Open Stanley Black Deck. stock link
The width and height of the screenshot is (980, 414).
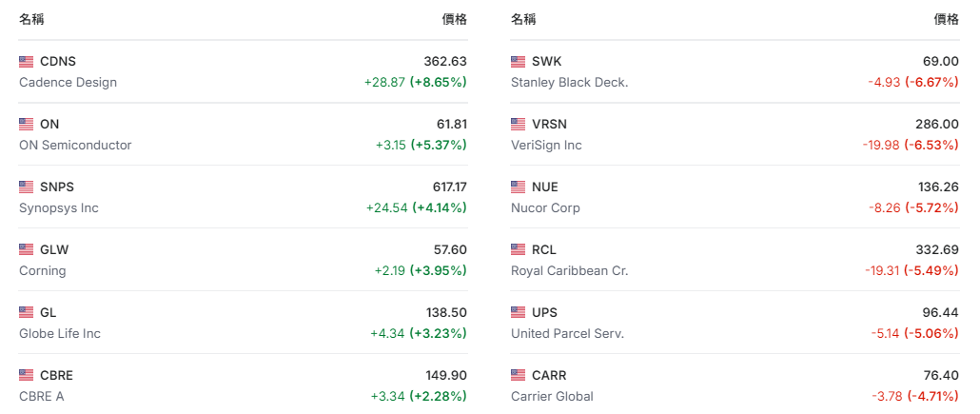click(x=569, y=83)
